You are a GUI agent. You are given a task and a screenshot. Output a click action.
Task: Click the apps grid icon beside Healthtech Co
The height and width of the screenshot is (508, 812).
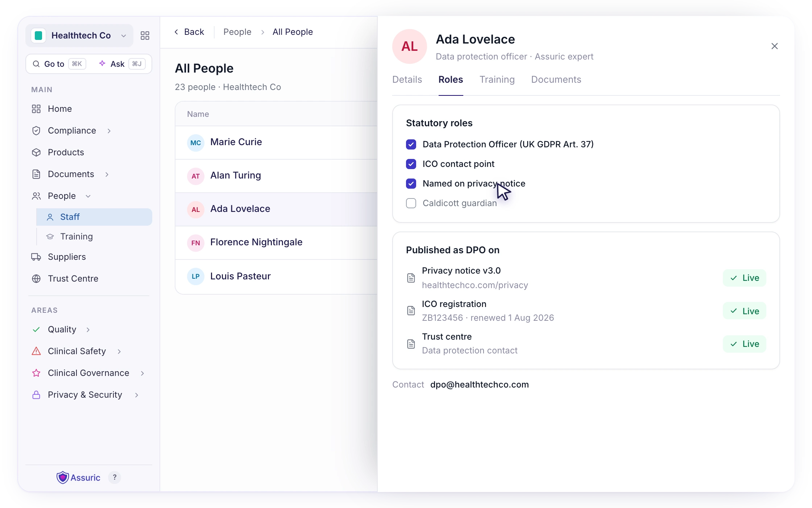[x=145, y=36]
